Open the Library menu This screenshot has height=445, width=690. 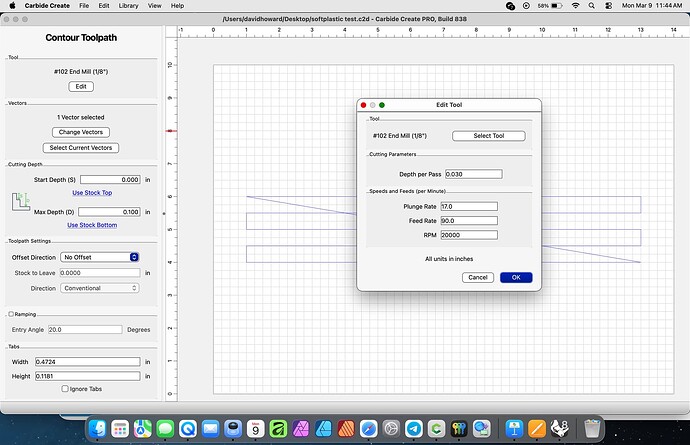128,6
